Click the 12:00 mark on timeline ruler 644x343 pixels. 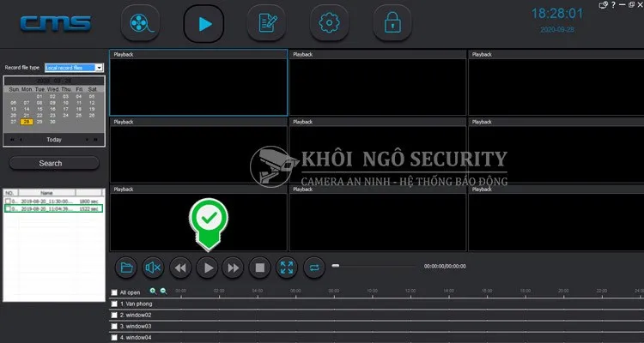(410, 291)
